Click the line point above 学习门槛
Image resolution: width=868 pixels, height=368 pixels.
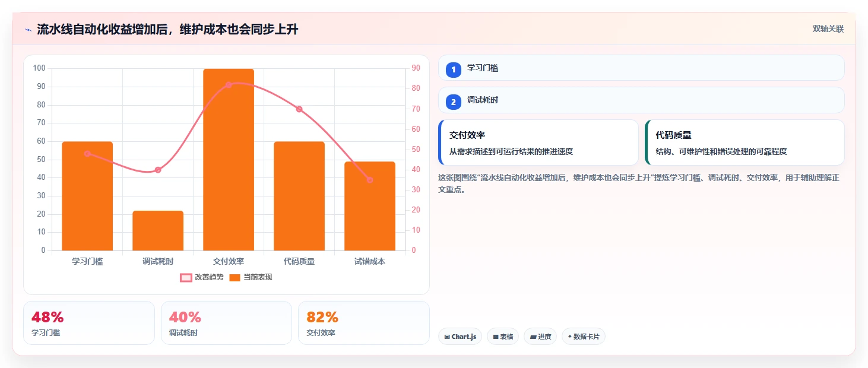[87, 154]
